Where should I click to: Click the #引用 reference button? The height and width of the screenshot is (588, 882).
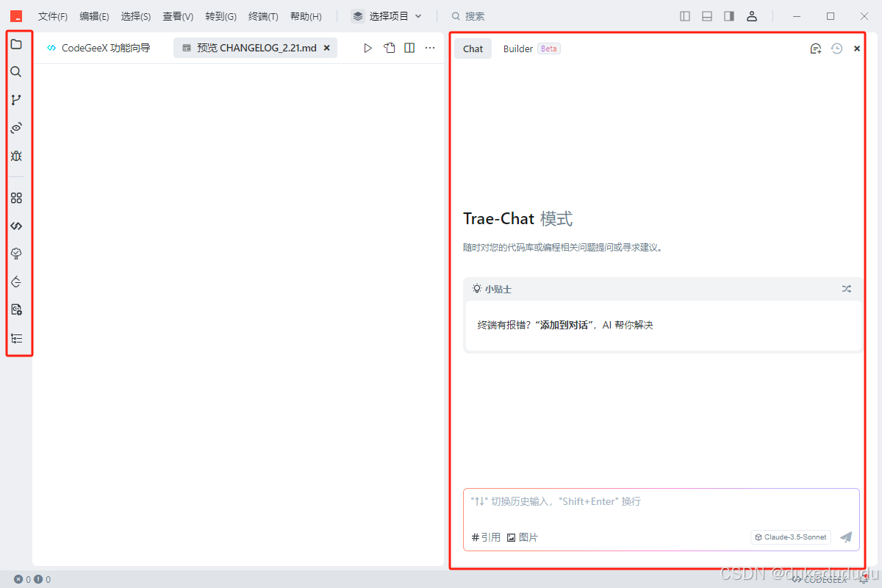(x=486, y=537)
